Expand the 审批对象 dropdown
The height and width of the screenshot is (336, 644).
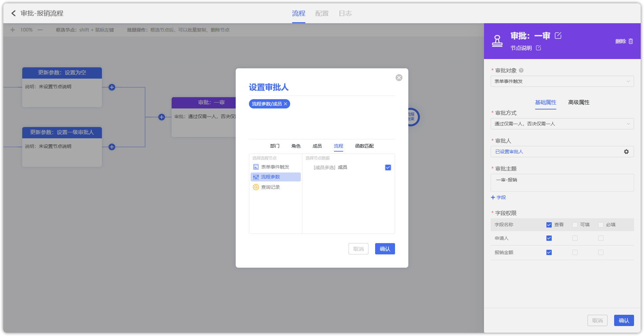point(562,81)
